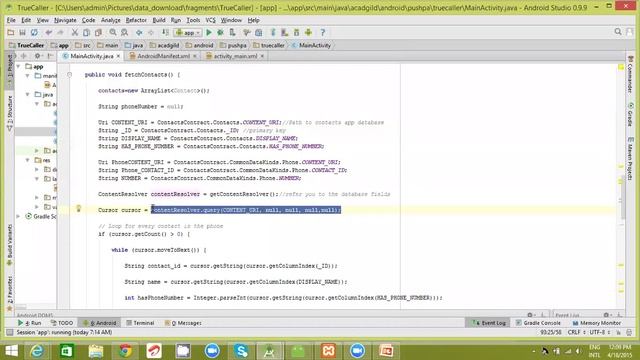
Task: Open the TODO tool window
Action: (62, 323)
